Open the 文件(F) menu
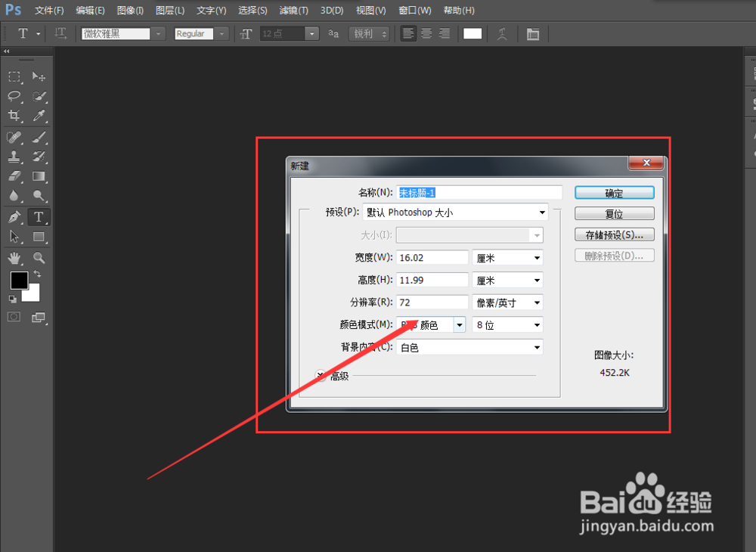This screenshot has height=552, width=756. point(49,10)
